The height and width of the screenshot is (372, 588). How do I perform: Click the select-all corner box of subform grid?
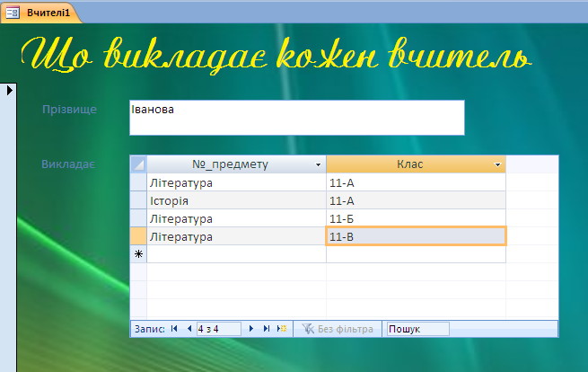(138, 164)
